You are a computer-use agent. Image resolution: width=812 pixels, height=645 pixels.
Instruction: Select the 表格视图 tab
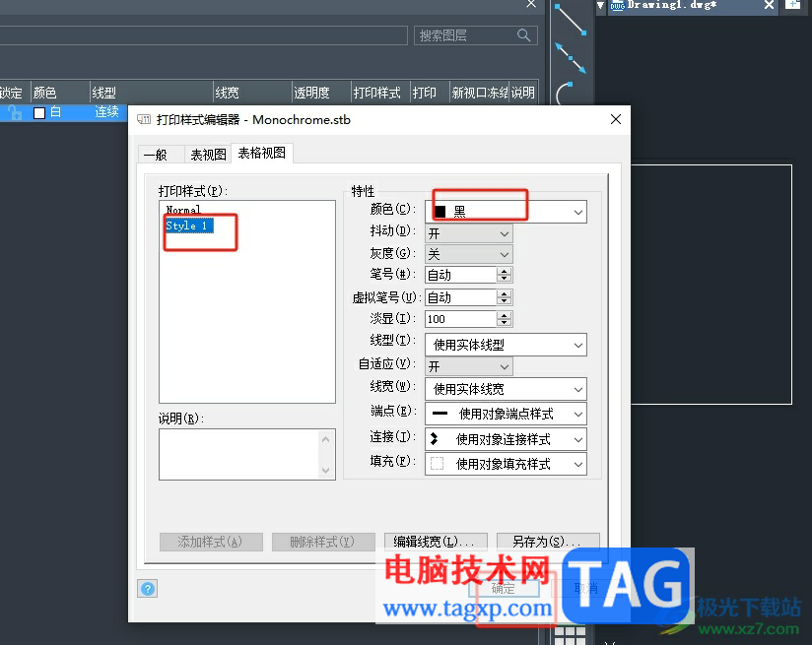(262, 153)
